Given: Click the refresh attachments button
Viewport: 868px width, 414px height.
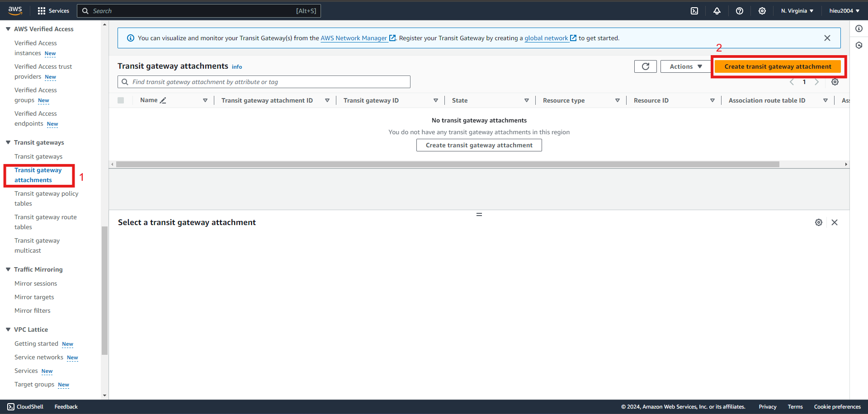Looking at the screenshot, I should pos(646,66).
